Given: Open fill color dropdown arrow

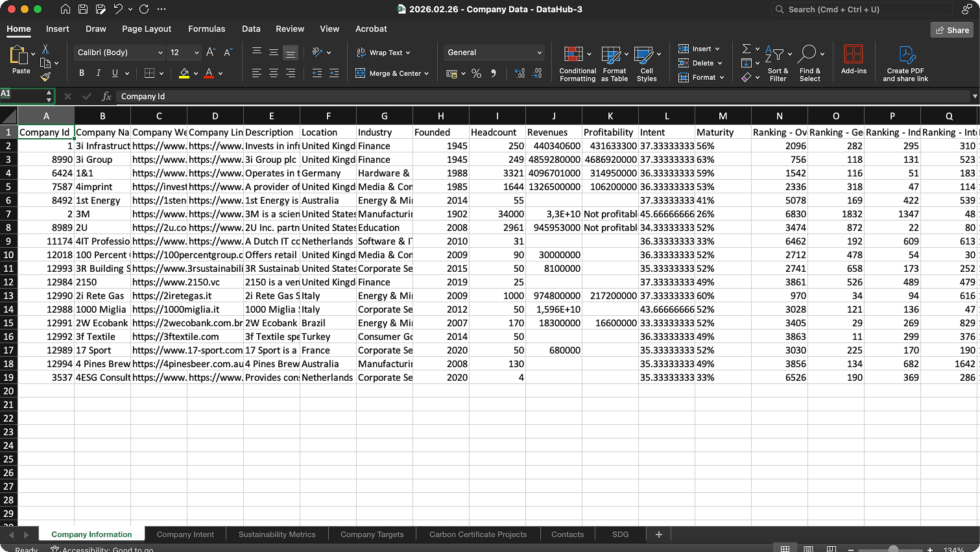Looking at the screenshot, I should [x=196, y=73].
